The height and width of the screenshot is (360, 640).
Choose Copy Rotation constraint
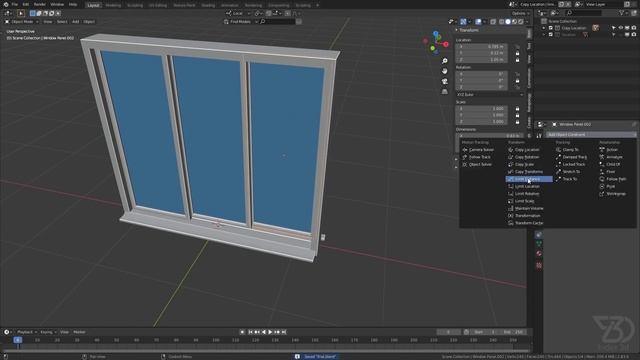[x=527, y=157]
